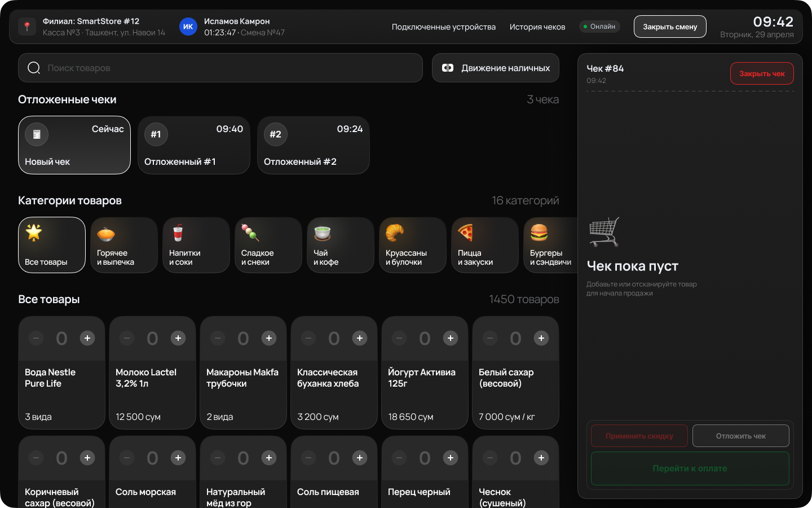The image size is (812, 508).
Task: Click Закрыть чек button
Action: click(762, 73)
